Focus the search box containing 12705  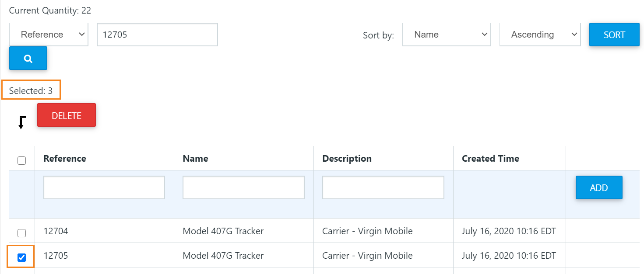pos(157,35)
